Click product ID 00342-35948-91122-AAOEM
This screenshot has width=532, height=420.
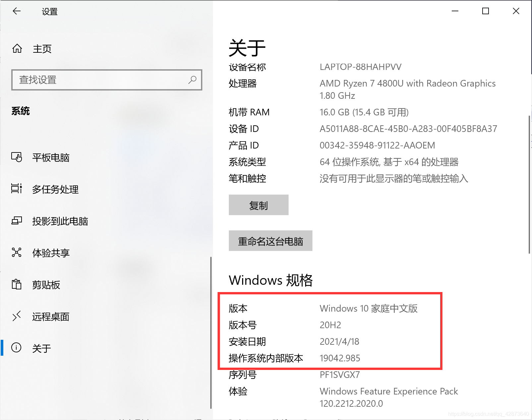377,145
